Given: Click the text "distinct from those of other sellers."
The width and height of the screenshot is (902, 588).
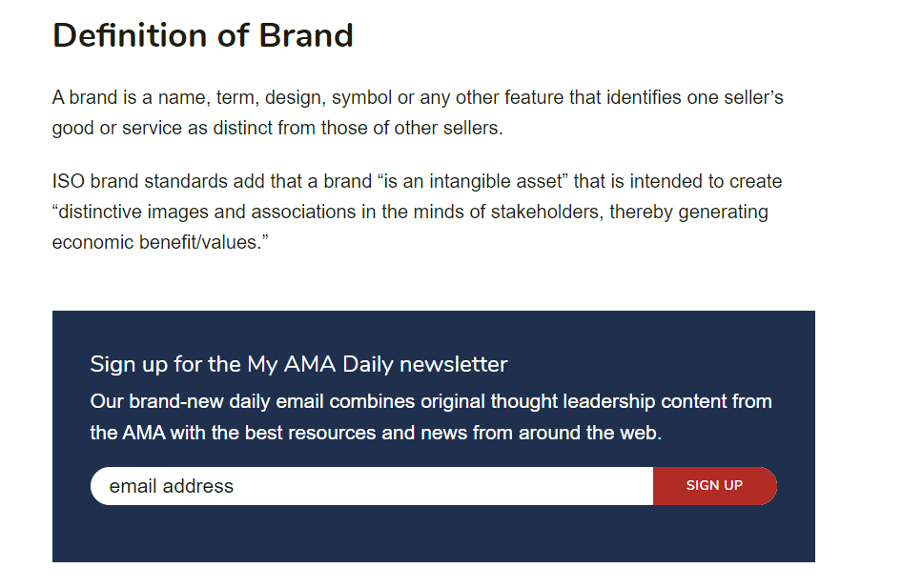Looking at the screenshot, I should pos(358,128).
